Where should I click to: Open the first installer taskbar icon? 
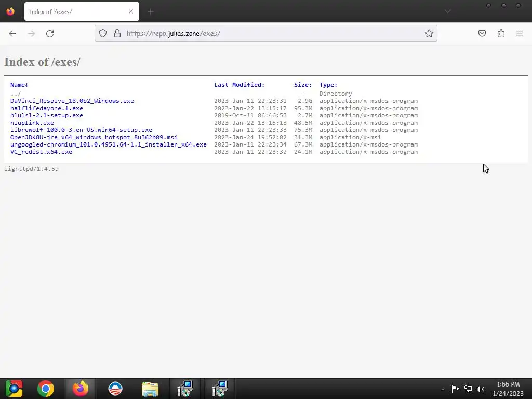tap(185, 389)
